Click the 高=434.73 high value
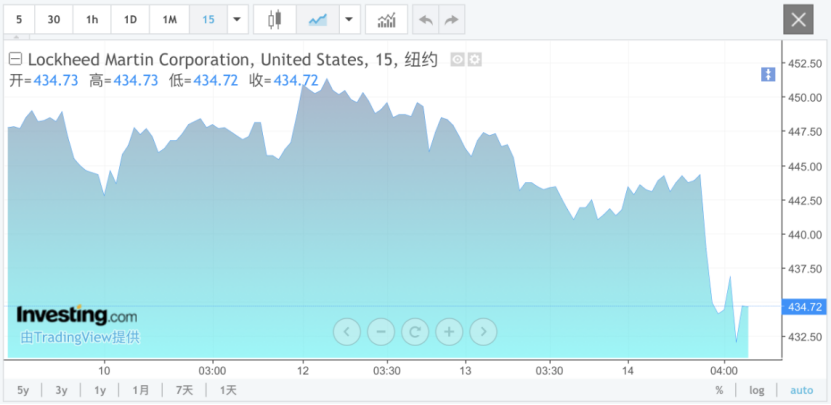This screenshot has width=831, height=405. pyautogui.click(x=123, y=81)
